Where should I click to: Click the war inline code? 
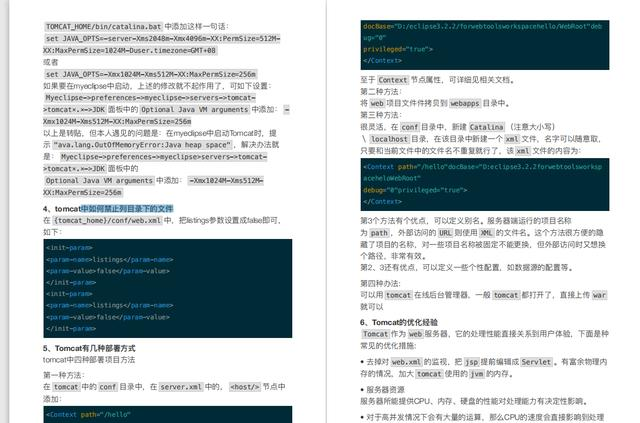pos(599,295)
